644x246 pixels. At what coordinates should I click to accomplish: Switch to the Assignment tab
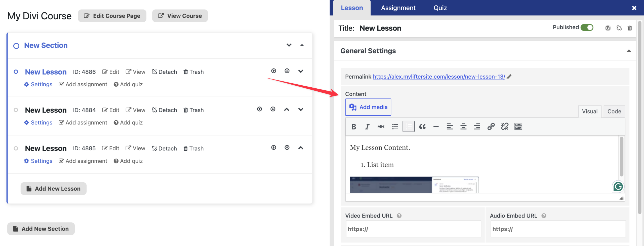(398, 8)
